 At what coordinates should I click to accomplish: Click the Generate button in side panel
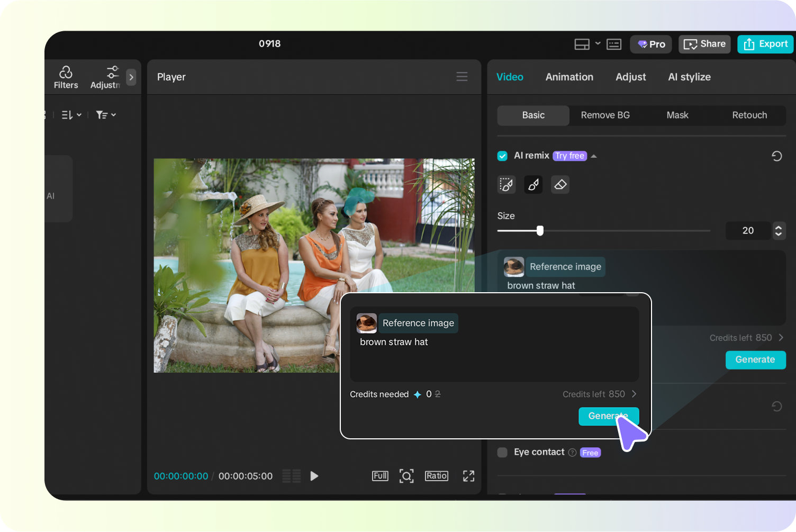coord(755,360)
